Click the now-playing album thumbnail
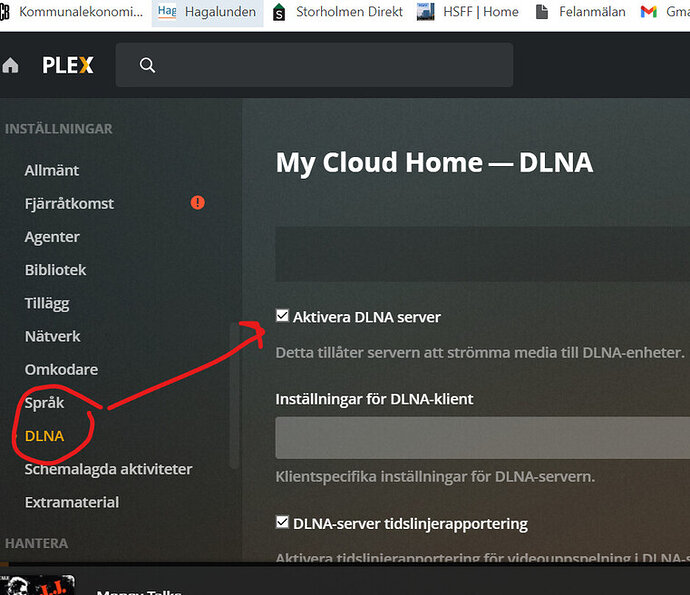The height and width of the screenshot is (595, 690). [x=37, y=585]
